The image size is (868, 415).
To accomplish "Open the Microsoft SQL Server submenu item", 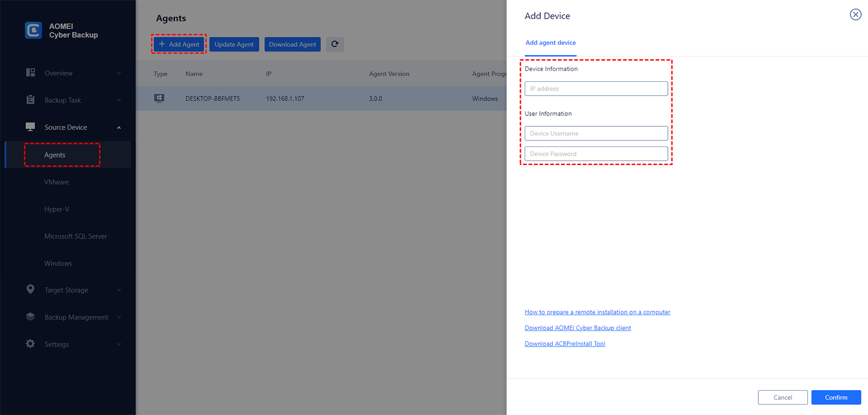I will (75, 237).
